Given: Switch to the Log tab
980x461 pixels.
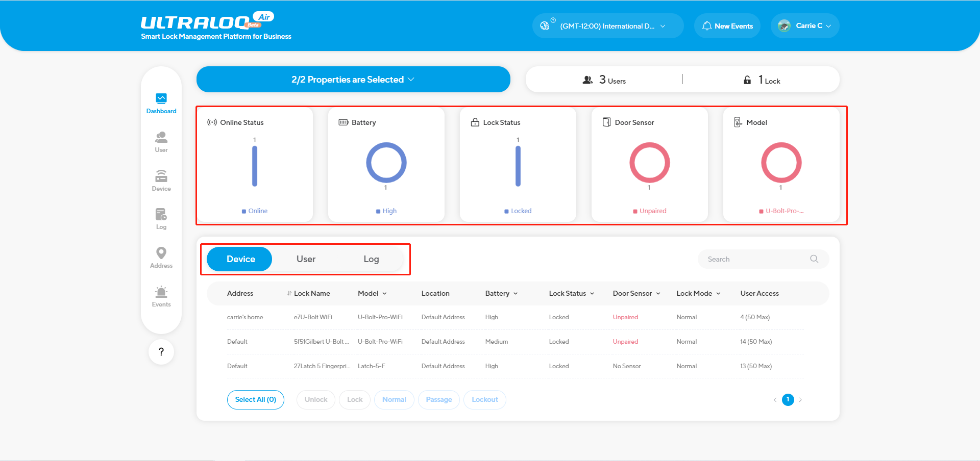Looking at the screenshot, I should (x=371, y=259).
